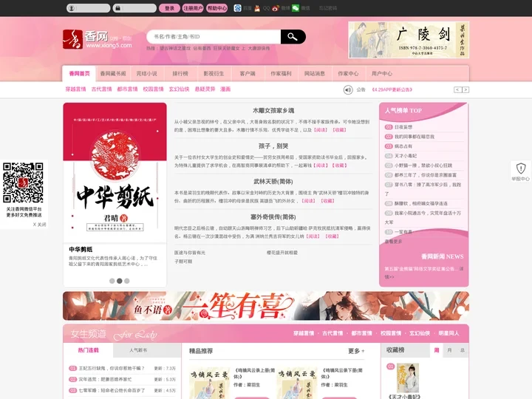The image size is (532, 399).
Task: Click the username input field
Action: (88, 8)
